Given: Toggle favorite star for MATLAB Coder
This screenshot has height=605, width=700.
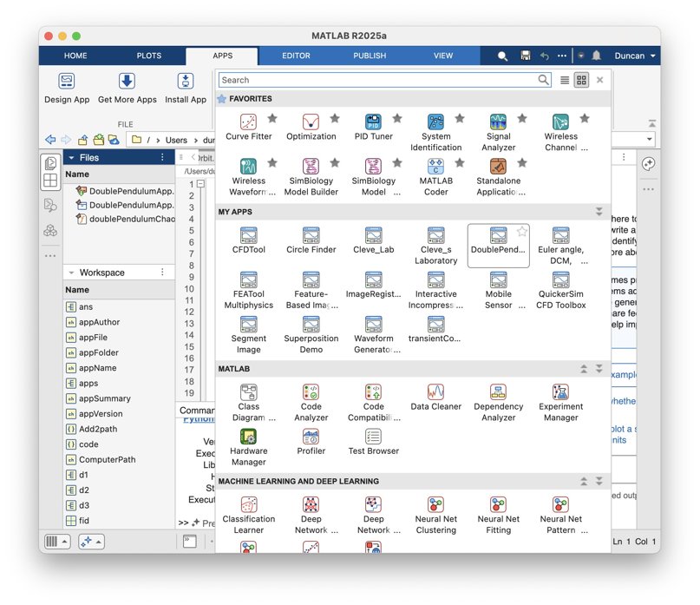Looking at the screenshot, I should 460,162.
